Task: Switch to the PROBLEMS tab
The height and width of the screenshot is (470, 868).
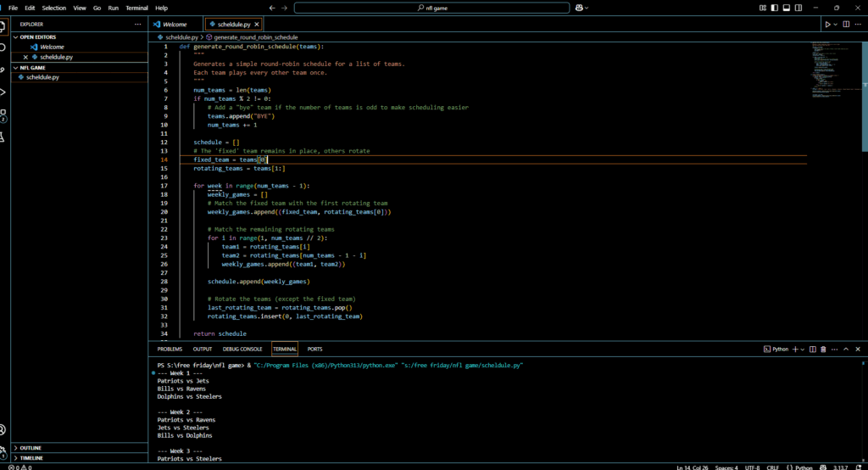Action: [x=170, y=349]
